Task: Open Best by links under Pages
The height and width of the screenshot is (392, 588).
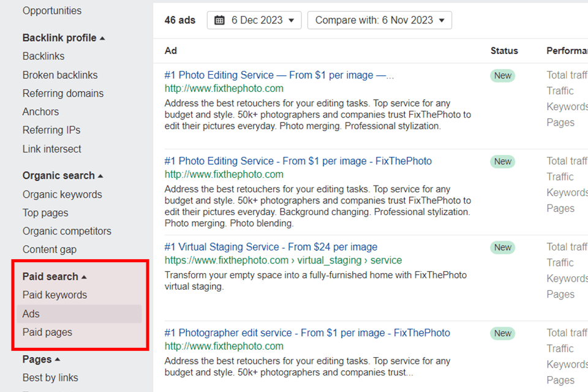Action: pos(50,378)
